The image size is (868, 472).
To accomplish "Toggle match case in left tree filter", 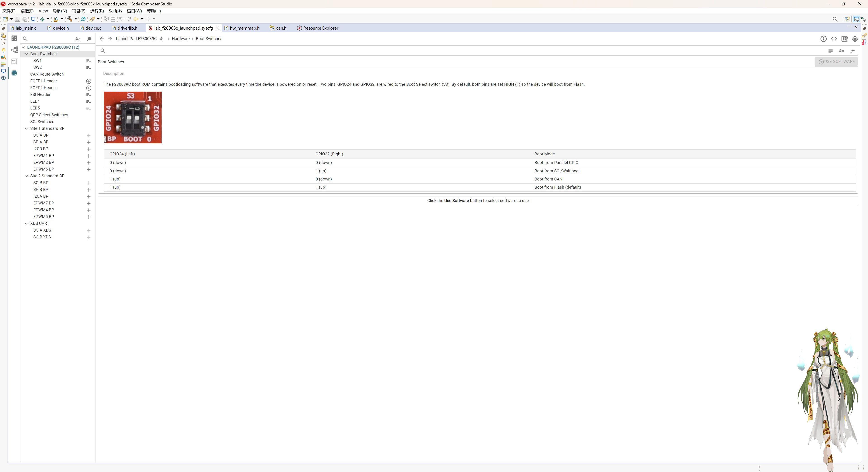I will pyautogui.click(x=78, y=39).
